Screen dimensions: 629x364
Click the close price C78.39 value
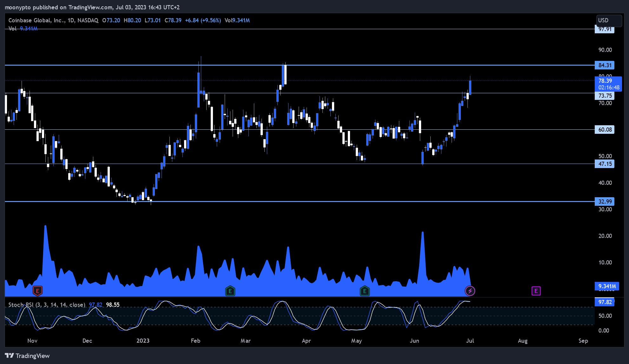pyautogui.click(x=173, y=20)
